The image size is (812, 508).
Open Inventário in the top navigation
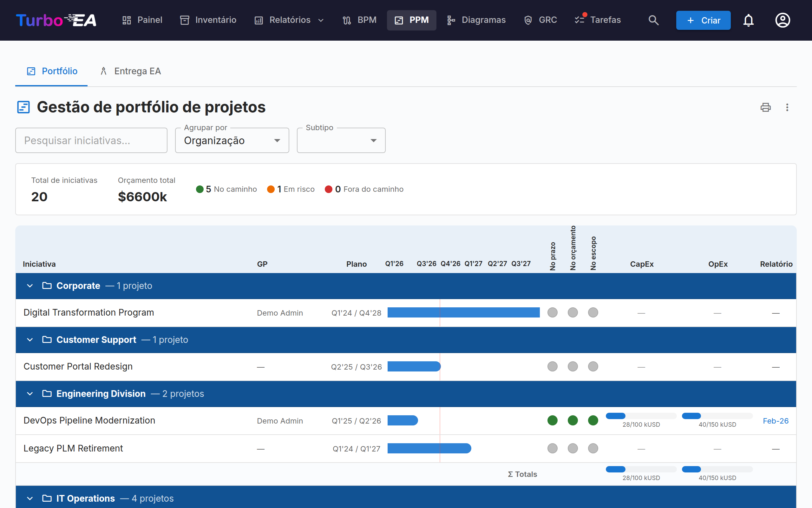(208, 20)
